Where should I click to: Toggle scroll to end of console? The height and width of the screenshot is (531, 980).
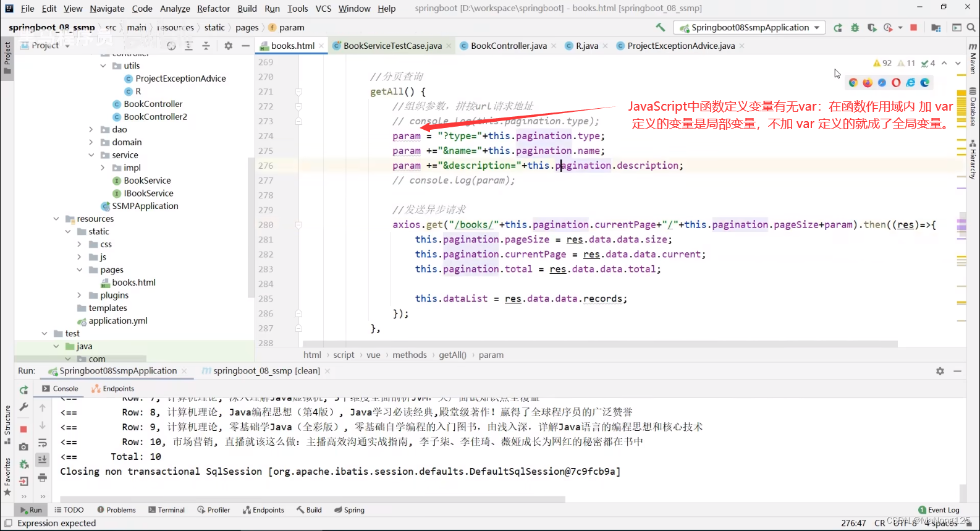(43, 459)
